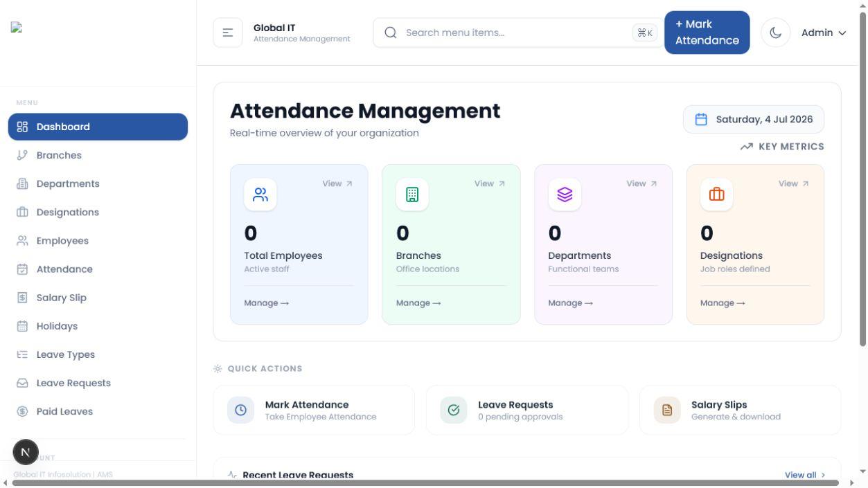Click View on Total Employees card

click(337, 183)
